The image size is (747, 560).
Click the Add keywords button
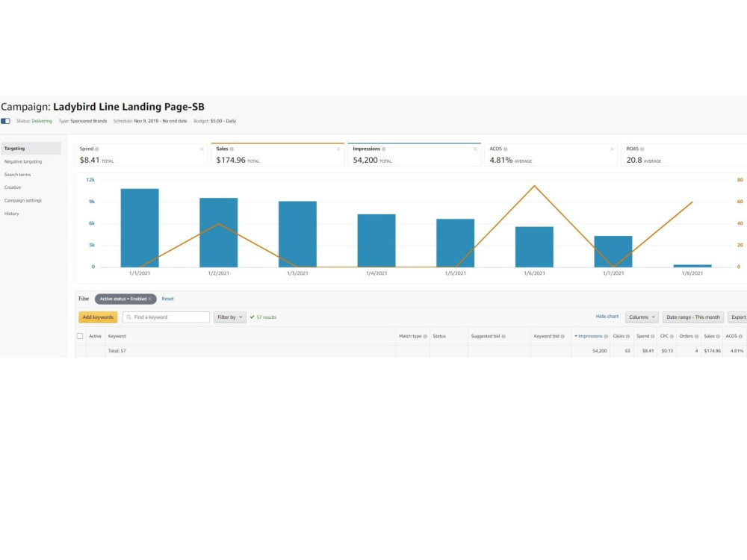(98, 317)
